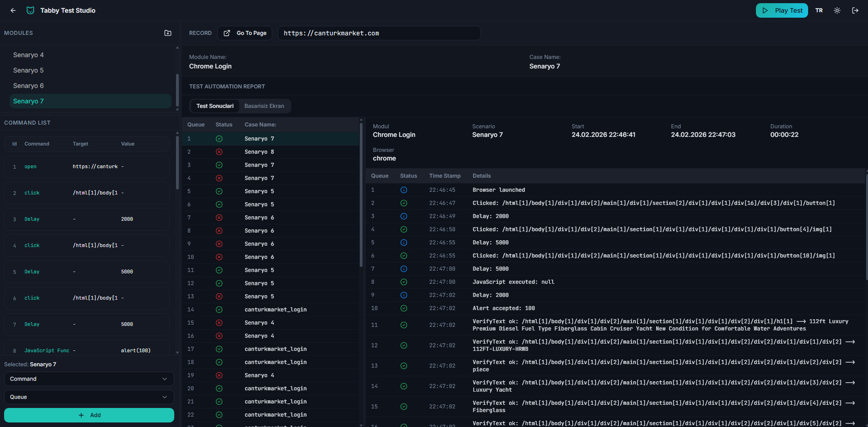Create a new module using the folder-plus icon
This screenshot has height=427, width=868.
point(168,33)
